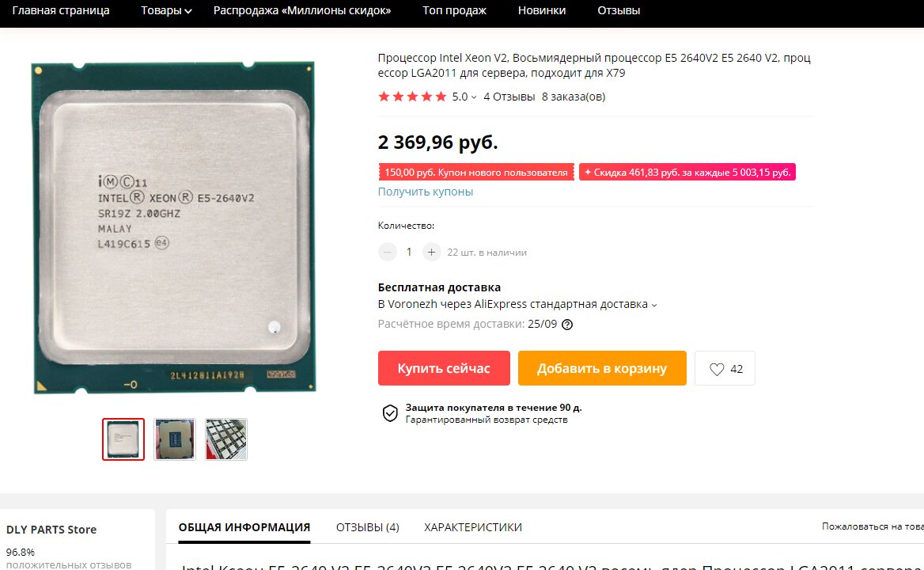Click the five-star rating icons
Viewport: 924px width, 570px height.
coord(412,97)
